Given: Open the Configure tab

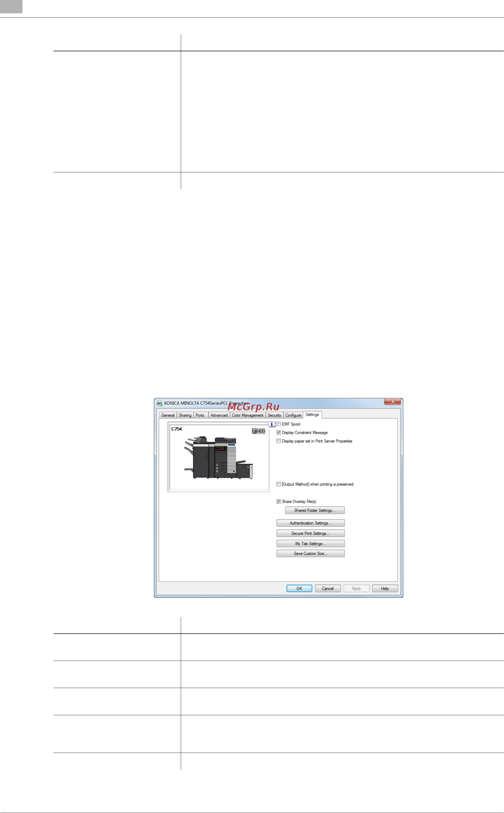Looking at the screenshot, I should [293, 415].
